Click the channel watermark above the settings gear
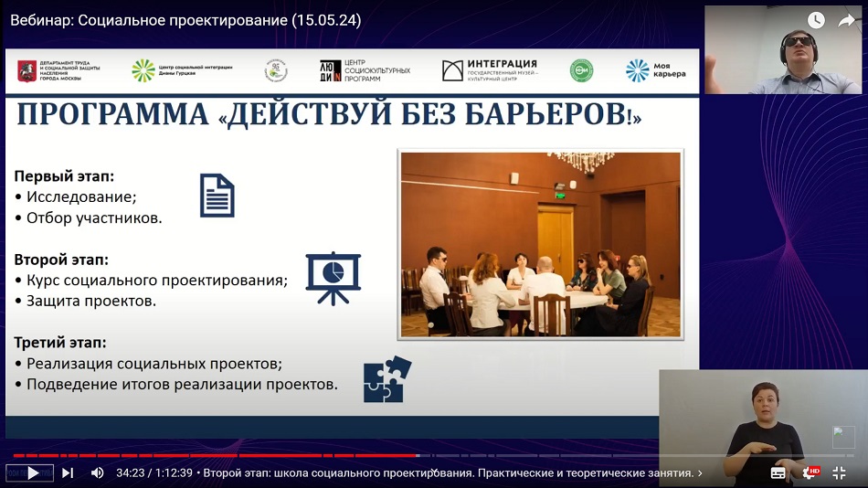The height and width of the screenshot is (488, 868). 842,437
